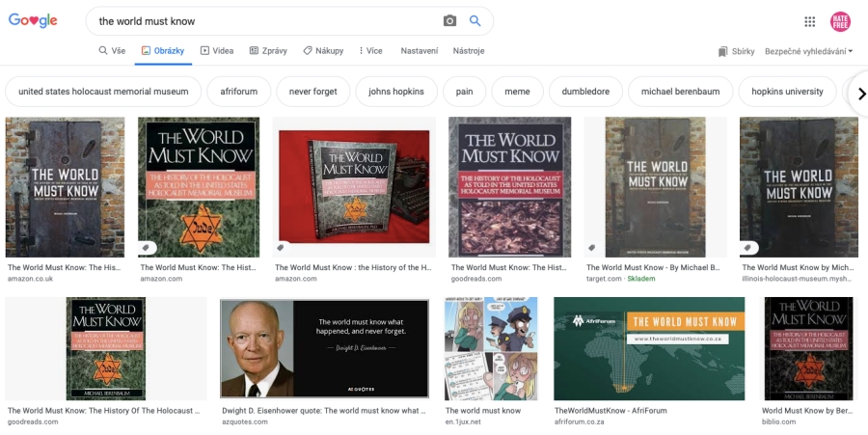Image resolution: width=868 pixels, height=435 pixels.
Task: Click the afriforum.co.za source label
Action: tap(579, 421)
